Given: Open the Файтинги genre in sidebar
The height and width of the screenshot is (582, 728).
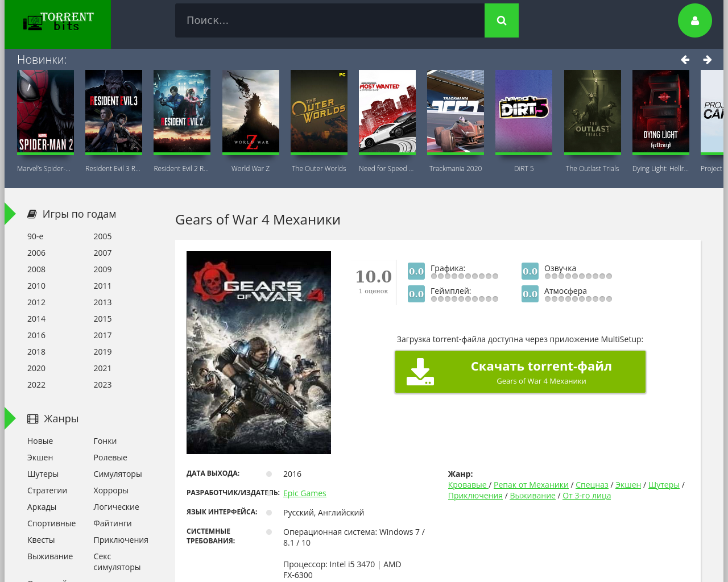Looking at the screenshot, I should [x=113, y=523].
